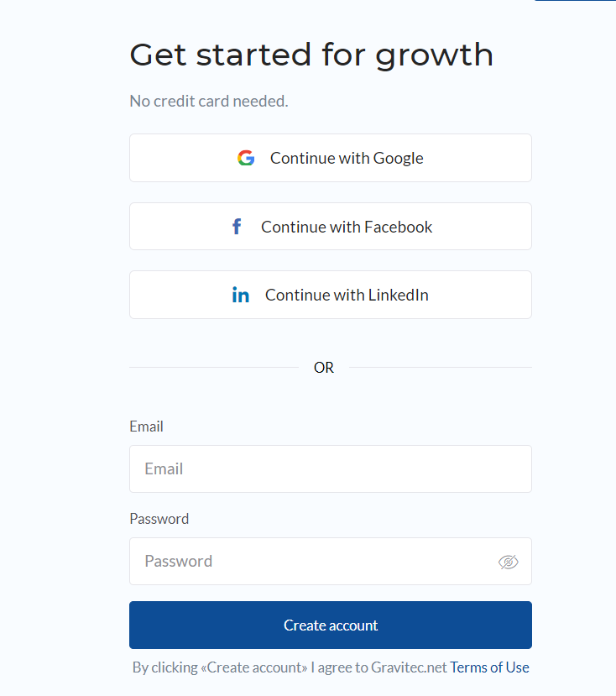The image size is (616, 696).
Task: Click the divider line right of OR
Action: tap(441, 367)
